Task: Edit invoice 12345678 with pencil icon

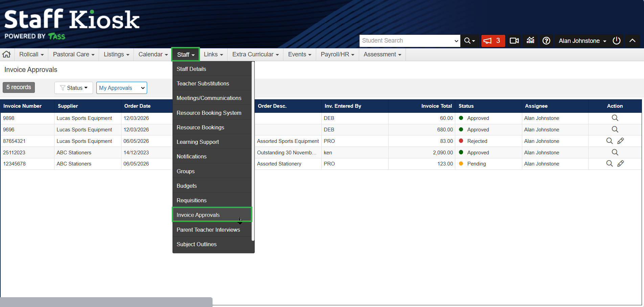Action: 621,163
